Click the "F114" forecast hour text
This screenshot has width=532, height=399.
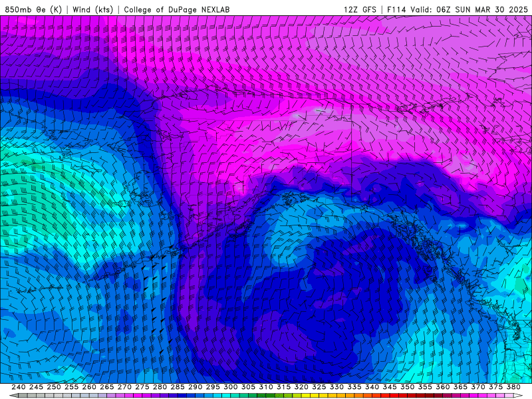coord(396,9)
